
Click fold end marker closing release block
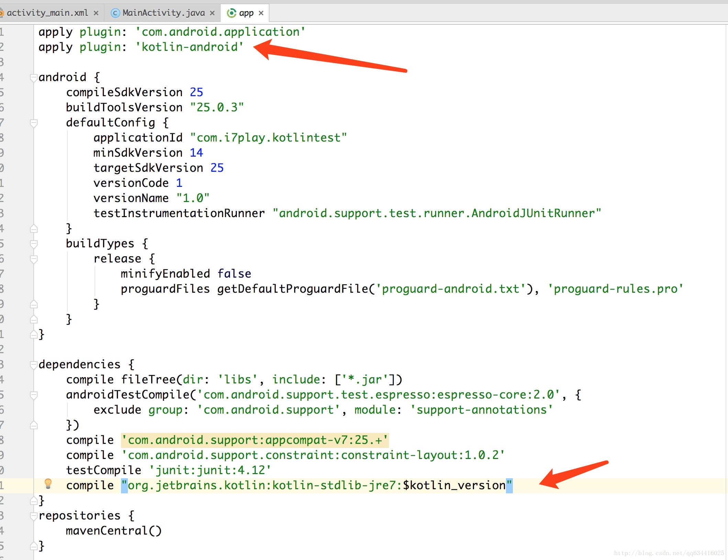(34, 304)
